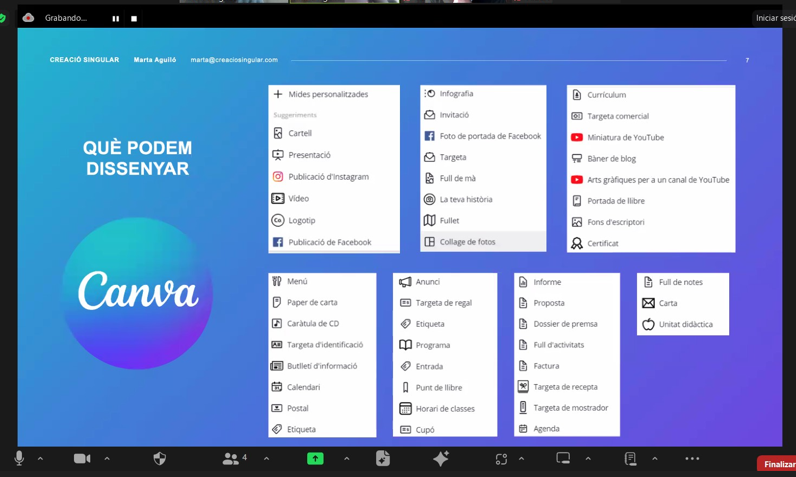Select Targeta comercial entry
Viewport: 796px width, 477px height.
click(x=610, y=116)
